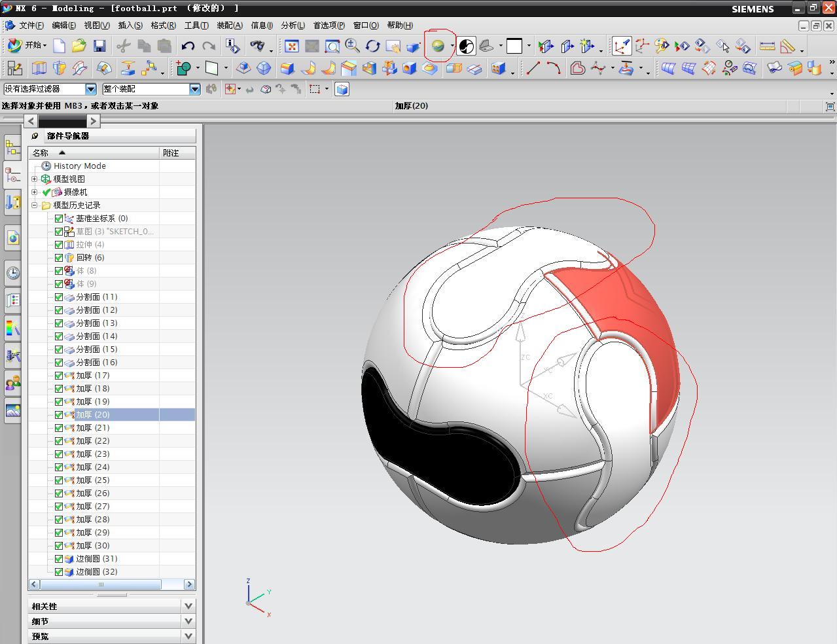Toggle checkbox for 分割面 (11)
The image size is (837, 644).
[59, 297]
